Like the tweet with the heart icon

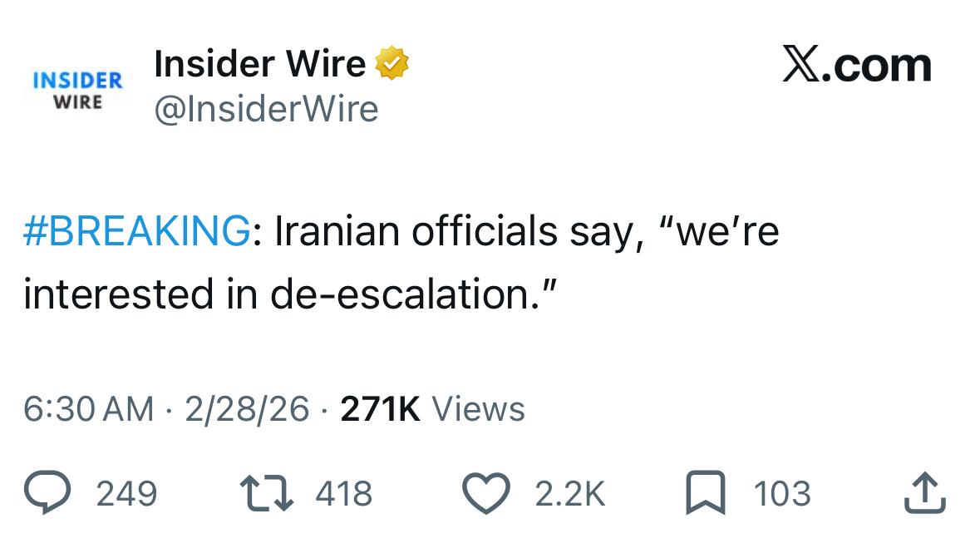tap(487, 493)
